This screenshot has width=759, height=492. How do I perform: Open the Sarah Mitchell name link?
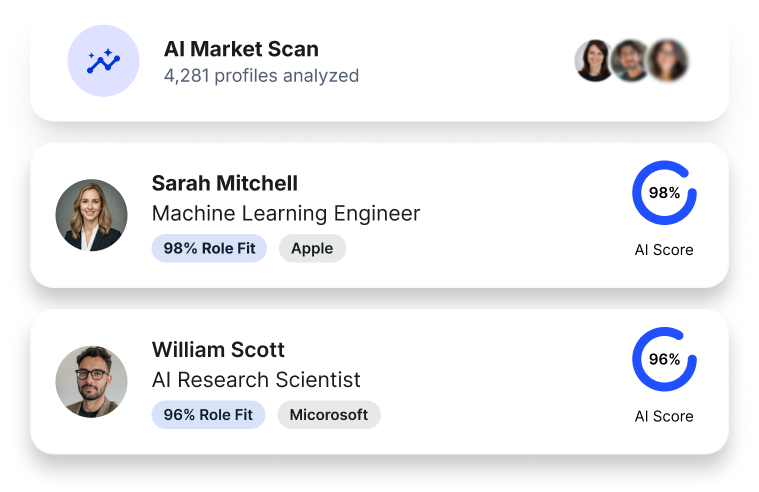[225, 184]
